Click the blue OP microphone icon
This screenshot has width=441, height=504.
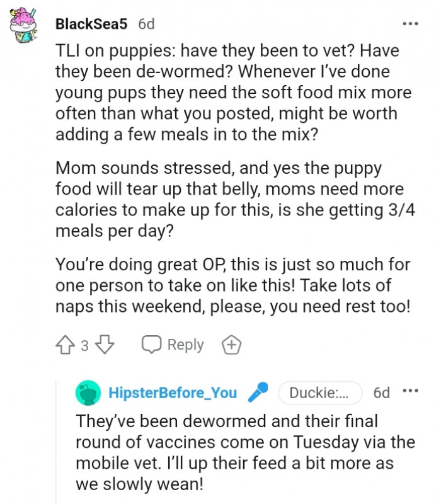(x=258, y=393)
